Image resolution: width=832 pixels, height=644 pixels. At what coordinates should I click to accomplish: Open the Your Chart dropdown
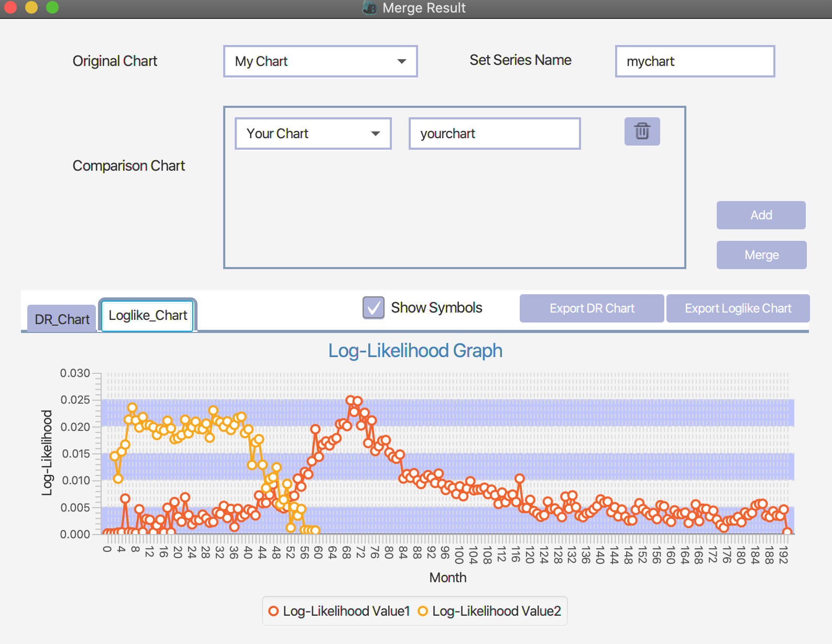[313, 134]
